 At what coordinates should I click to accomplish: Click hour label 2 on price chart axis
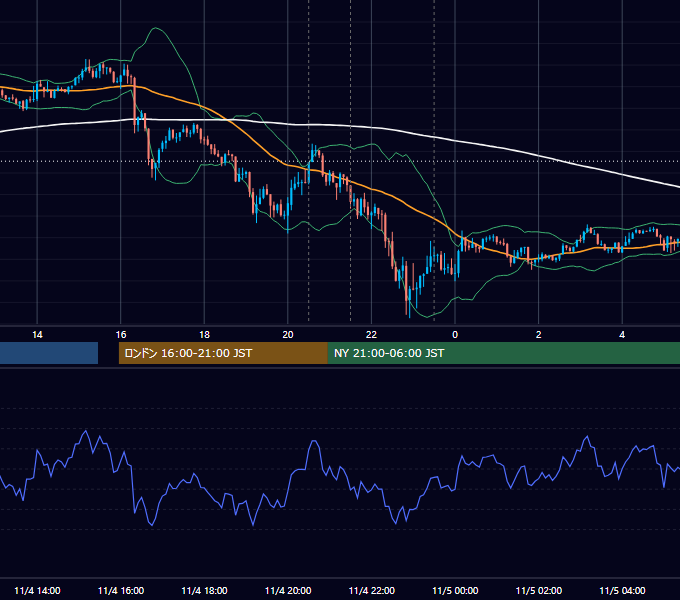[539, 335]
